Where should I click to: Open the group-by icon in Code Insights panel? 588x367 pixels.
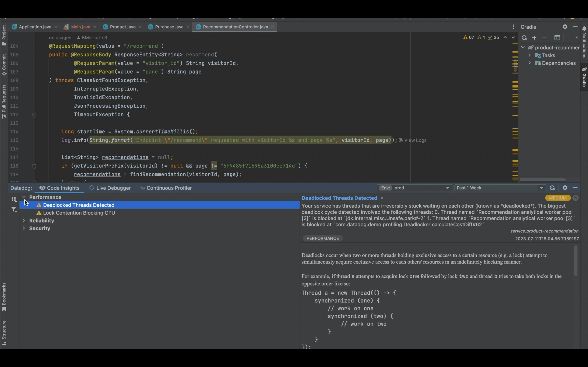[14, 200]
